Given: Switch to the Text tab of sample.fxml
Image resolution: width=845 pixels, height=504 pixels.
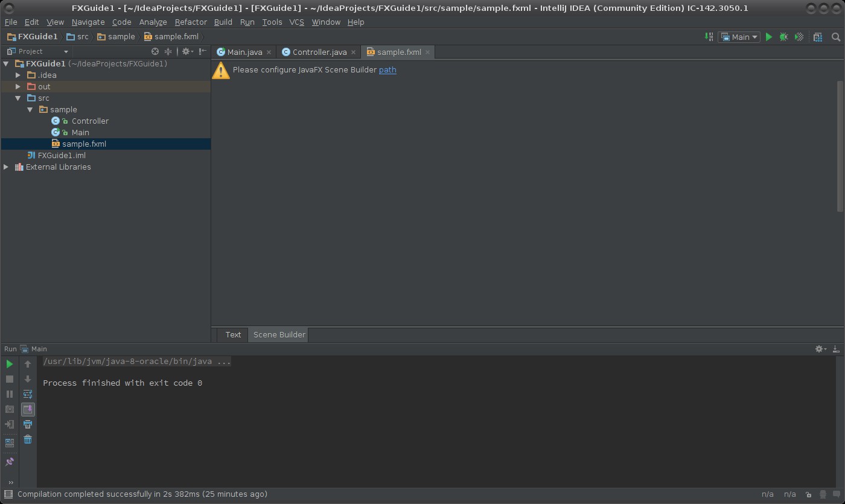Looking at the screenshot, I should [233, 334].
